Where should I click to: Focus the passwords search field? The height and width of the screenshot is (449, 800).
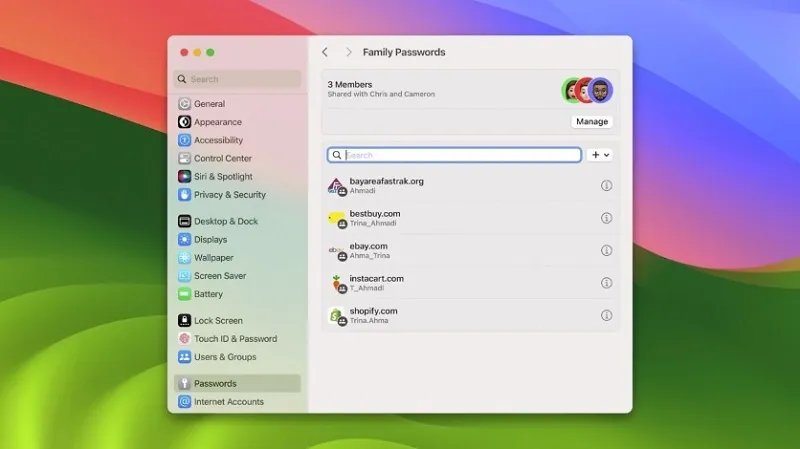click(454, 155)
